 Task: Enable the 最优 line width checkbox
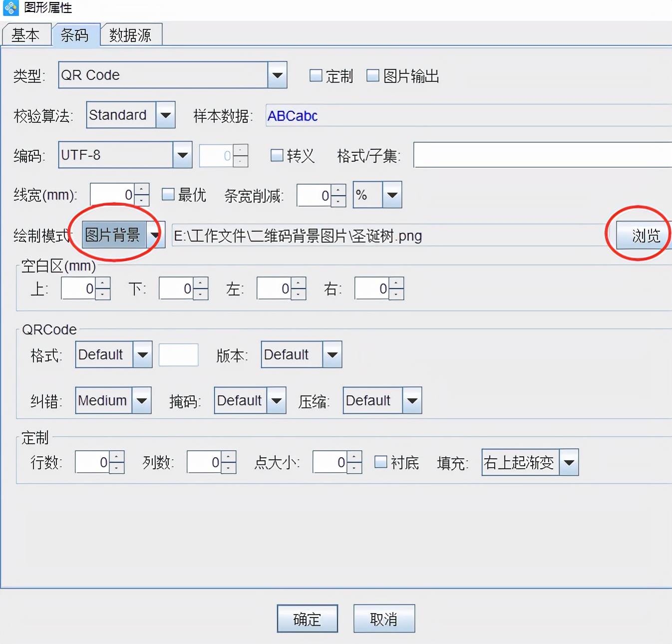[x=168, y=194]
